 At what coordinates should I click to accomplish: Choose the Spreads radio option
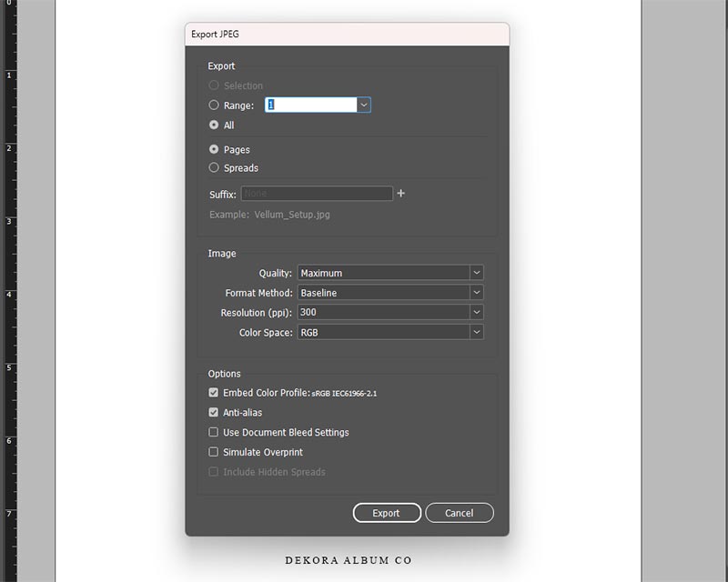[x=214, y=168]
